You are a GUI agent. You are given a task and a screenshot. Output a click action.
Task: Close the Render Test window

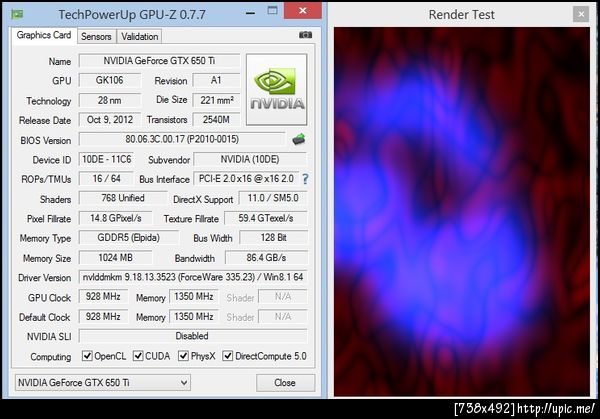(581, 15)
